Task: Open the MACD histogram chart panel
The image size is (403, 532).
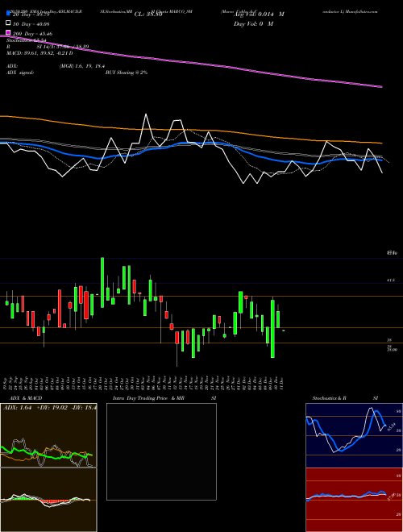Action: [x=48, y=500]
